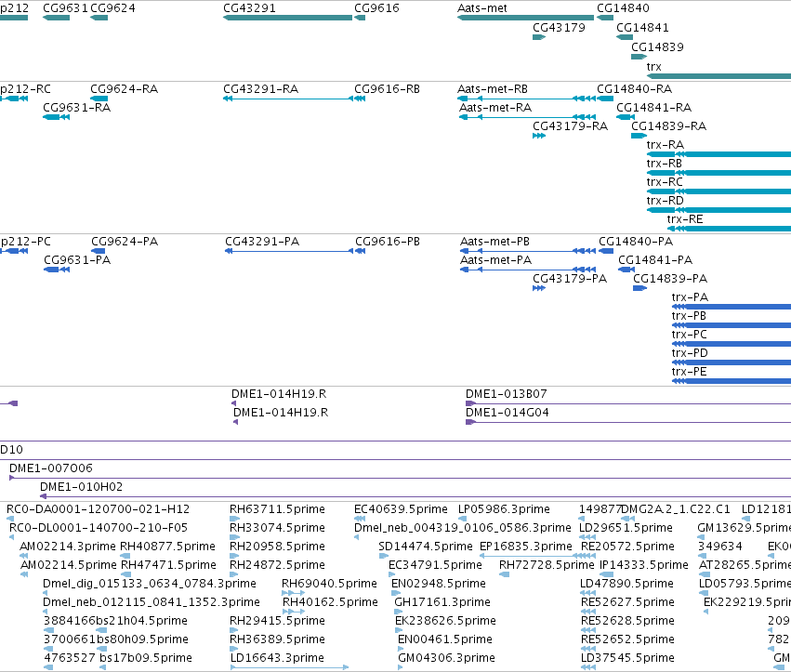Click EST GH17161.3prime
This screenshot has height=672, width=791.
[442, 602]
